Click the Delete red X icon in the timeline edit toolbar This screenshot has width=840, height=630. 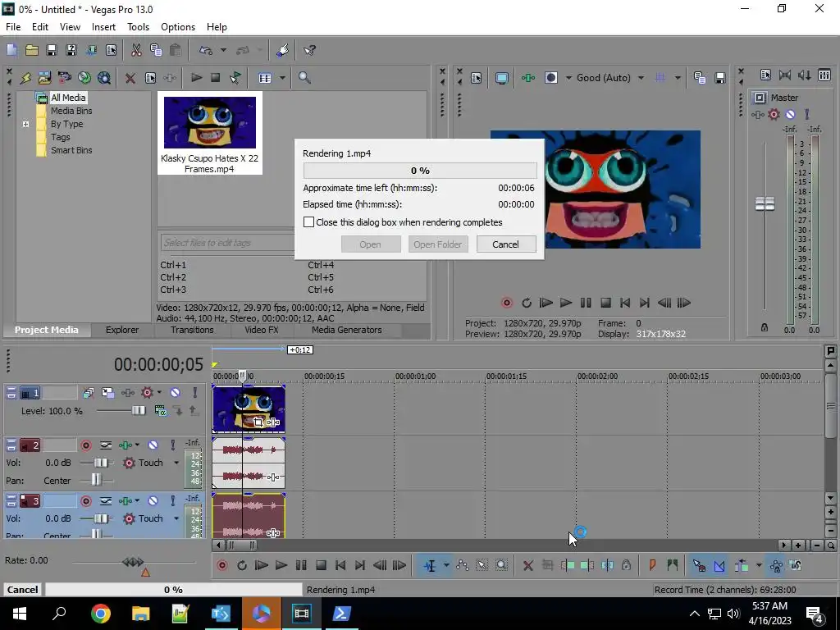click(527, 565)
